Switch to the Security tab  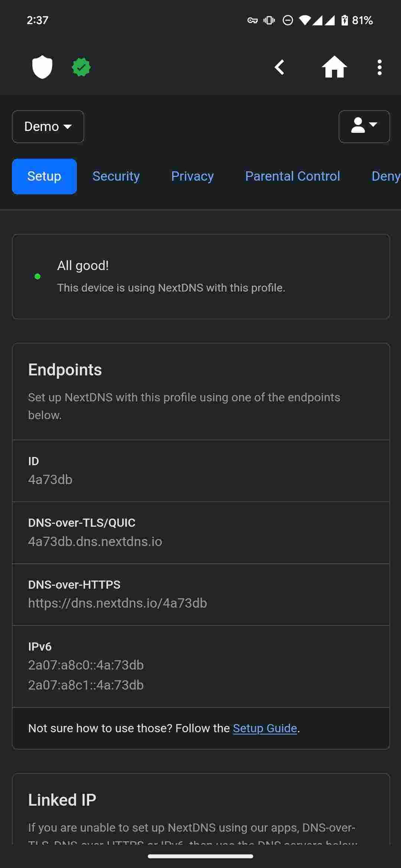coord(115,176)
